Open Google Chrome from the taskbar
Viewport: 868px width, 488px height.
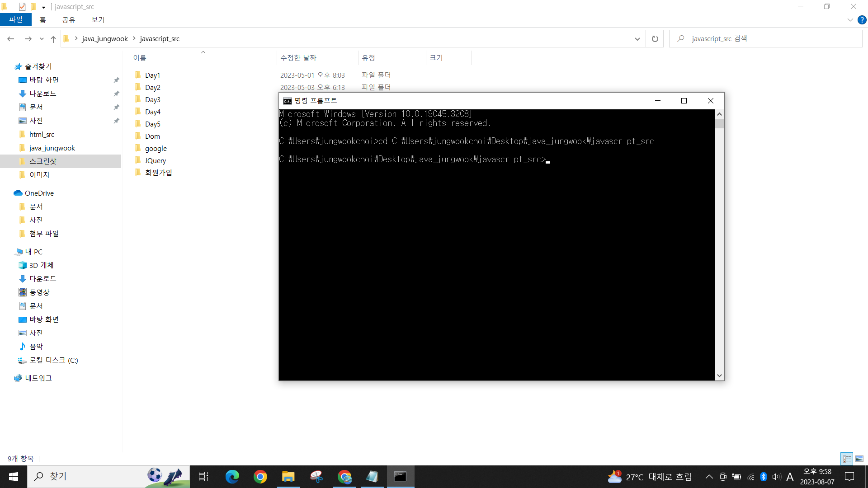coord(260,476)
